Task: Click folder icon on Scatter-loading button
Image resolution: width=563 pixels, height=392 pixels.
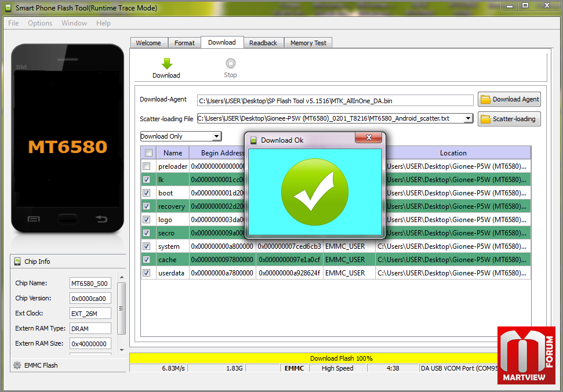Action: tap(485, 119)
